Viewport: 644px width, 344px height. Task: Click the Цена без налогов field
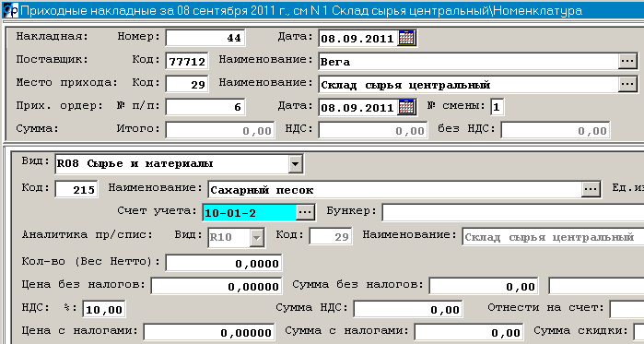217,286
